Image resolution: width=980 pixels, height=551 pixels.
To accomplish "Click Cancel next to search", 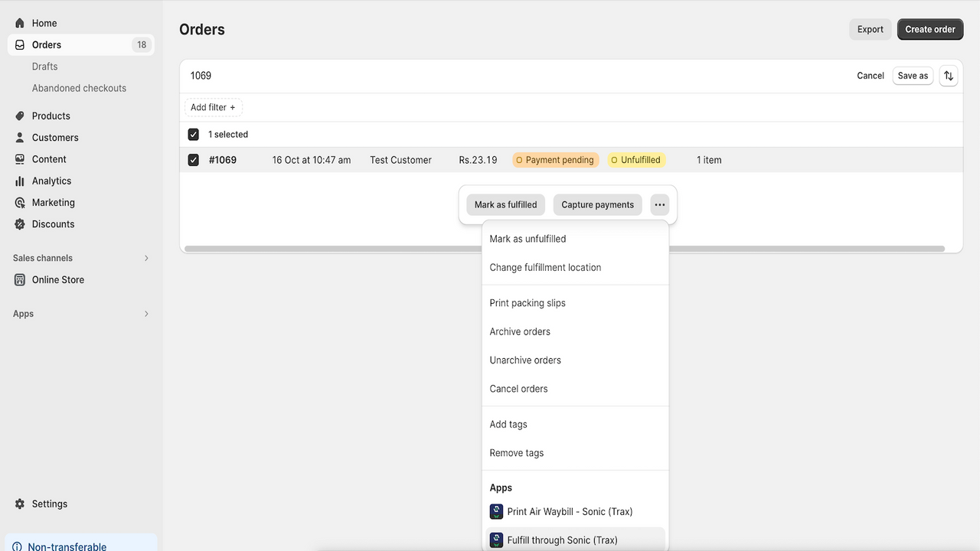I will [871, 76].
